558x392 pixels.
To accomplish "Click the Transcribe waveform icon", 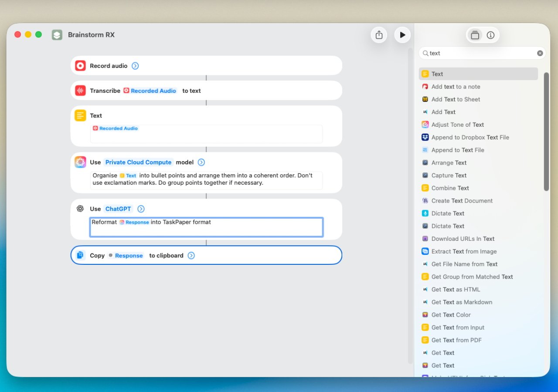I will 80,91.
